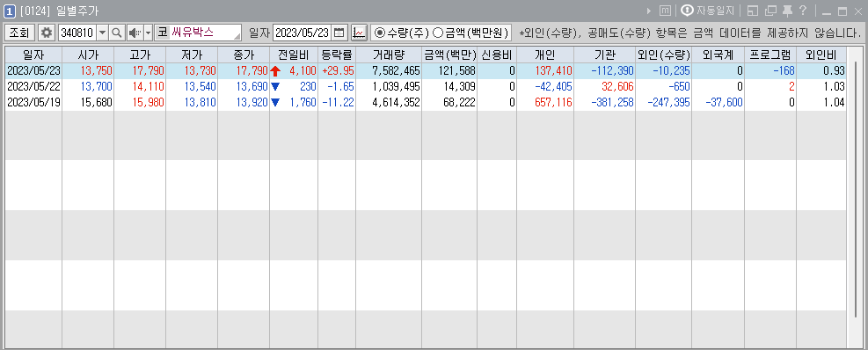Open the 자동일지 auto journal button
Viewport: 868px width, 350px height.
[707, 11]
